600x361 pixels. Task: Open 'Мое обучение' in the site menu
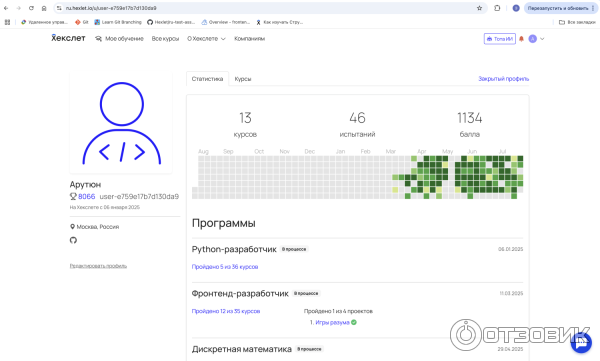(x=119, y=39)
